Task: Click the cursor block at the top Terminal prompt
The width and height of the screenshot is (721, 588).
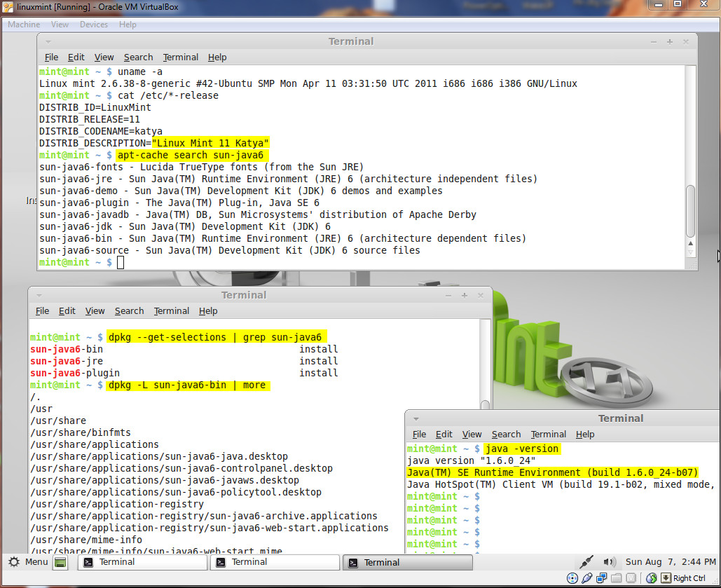Action: click(121, 262)
